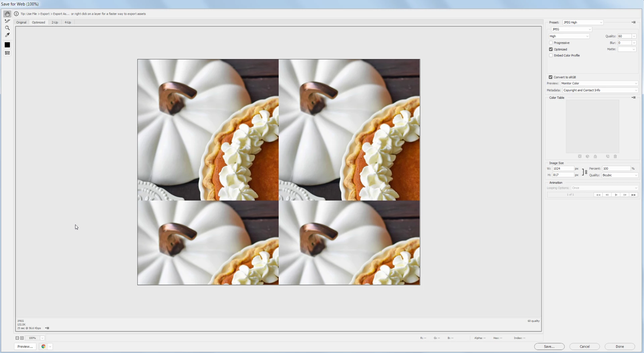The height and width of the screenshot is (353, 644).
Task: Play the animation
Action: point(616,195)
